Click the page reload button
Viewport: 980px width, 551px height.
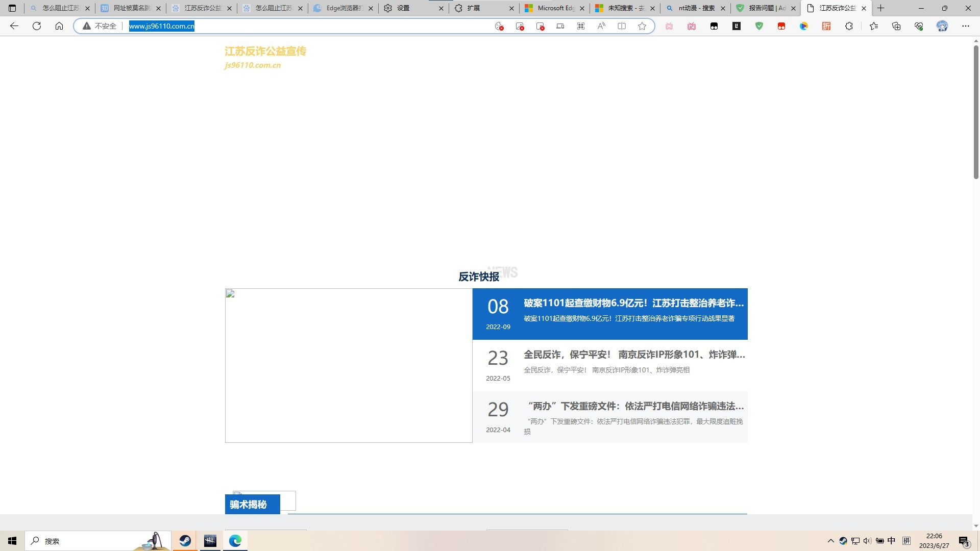(x=36, y=26)
